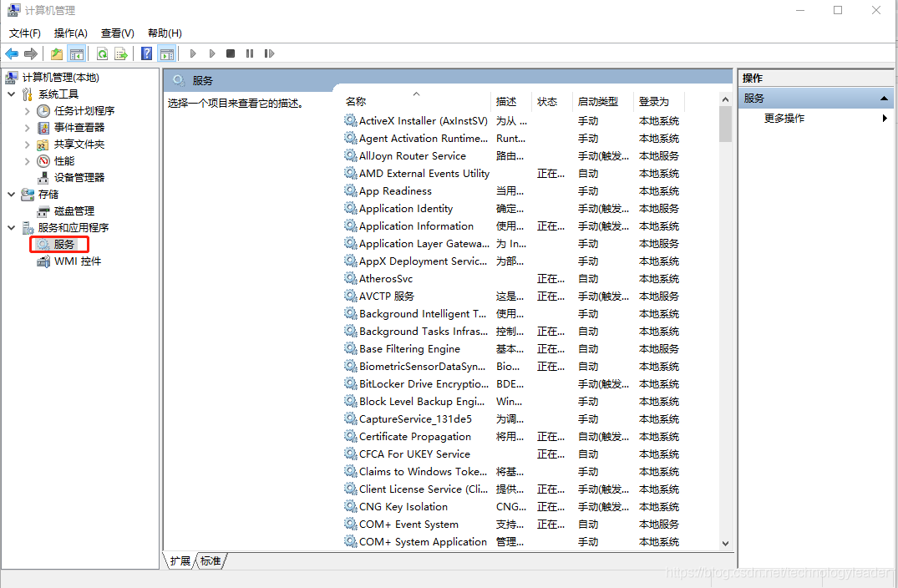The width and height of the screenshot is (898, 588).
Task: Click the Start Service play icon
Action: coord(193,53)
